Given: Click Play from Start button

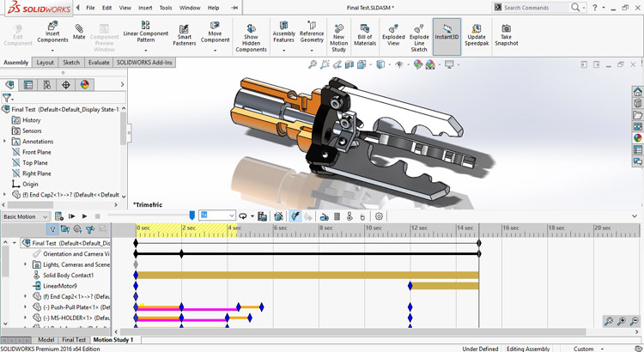Looking at the screenshot, I should click(x=72, y=216).
